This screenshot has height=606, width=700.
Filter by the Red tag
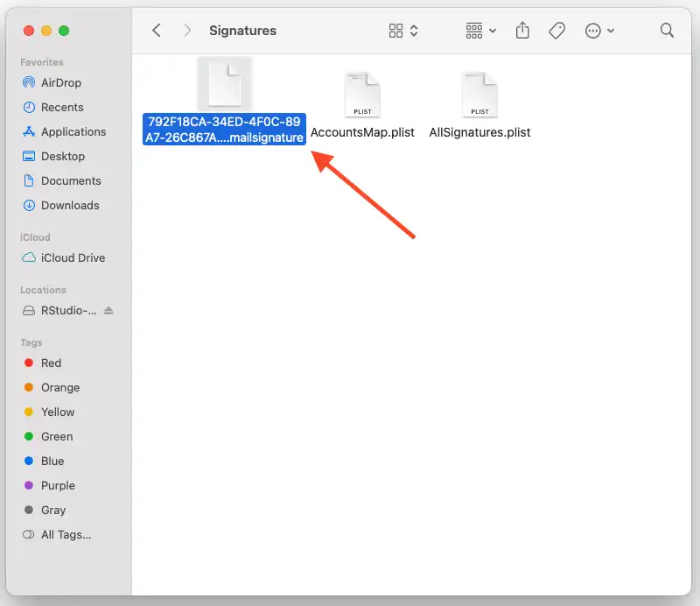[51, 363]
